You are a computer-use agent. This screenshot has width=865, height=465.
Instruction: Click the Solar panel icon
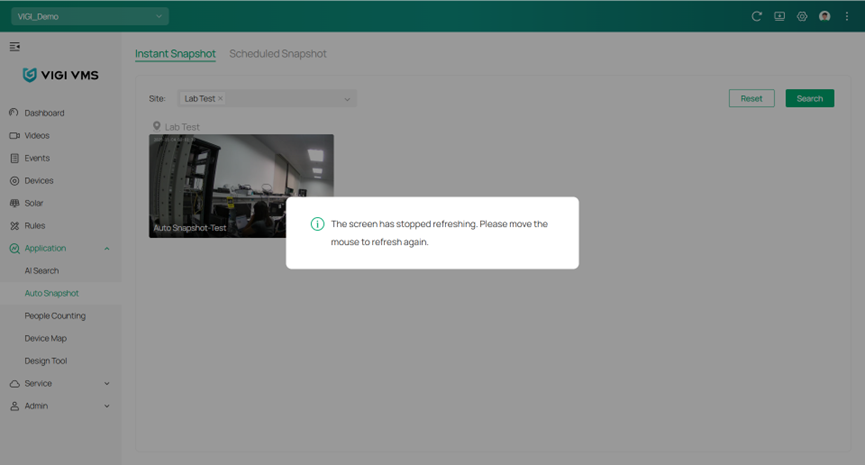tap(14, 203)
